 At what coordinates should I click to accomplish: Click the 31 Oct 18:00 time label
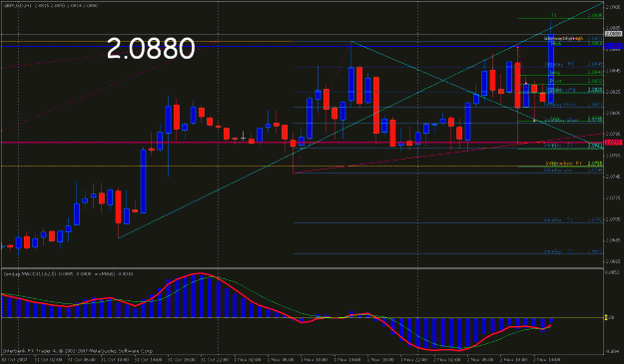(x=182, y=360)
